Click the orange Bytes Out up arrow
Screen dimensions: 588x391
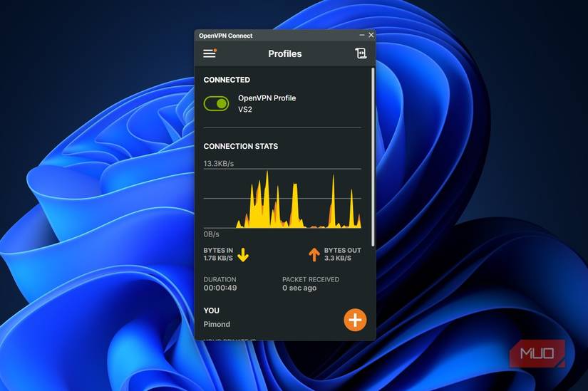click(x=314, y=254)
